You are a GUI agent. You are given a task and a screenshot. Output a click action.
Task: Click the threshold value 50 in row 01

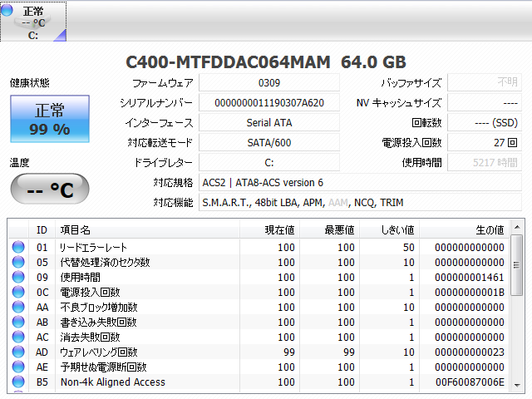[x=409, y=248]
